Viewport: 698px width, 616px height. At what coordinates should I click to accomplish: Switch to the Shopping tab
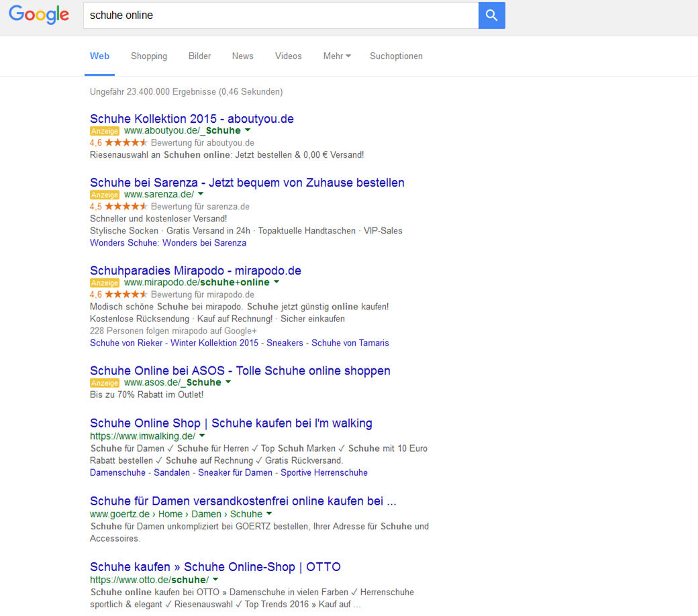149,56
